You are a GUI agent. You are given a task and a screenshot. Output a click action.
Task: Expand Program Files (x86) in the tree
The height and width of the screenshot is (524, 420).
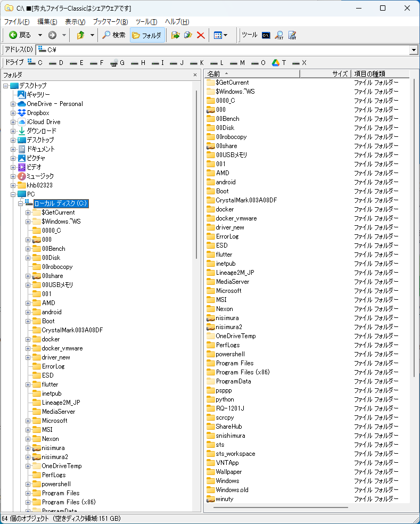28,502
